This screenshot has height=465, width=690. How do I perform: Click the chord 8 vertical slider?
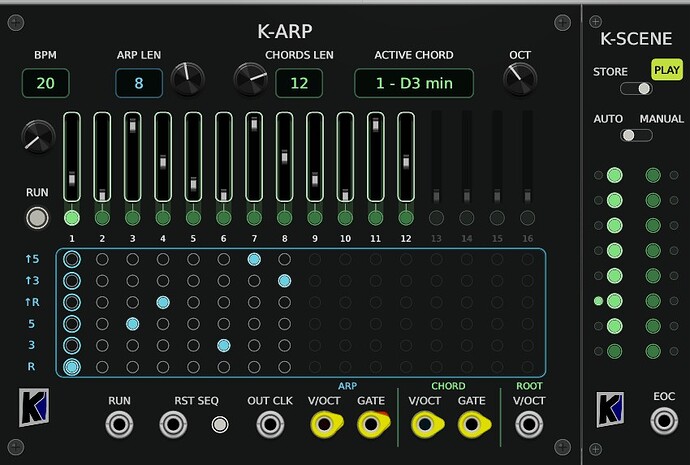pyautogui.click(x=284, y=157)
